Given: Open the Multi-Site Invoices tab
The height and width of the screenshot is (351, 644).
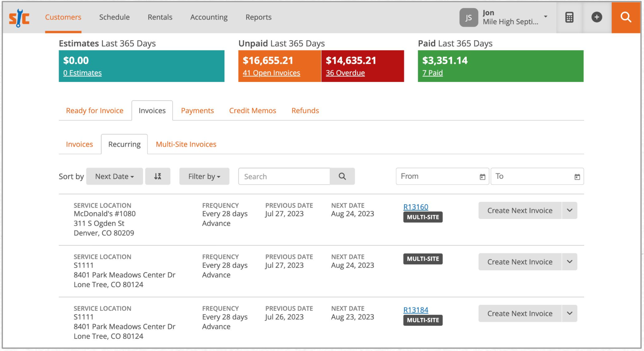Looking at the screenshot, I should (x=186, y=144).
